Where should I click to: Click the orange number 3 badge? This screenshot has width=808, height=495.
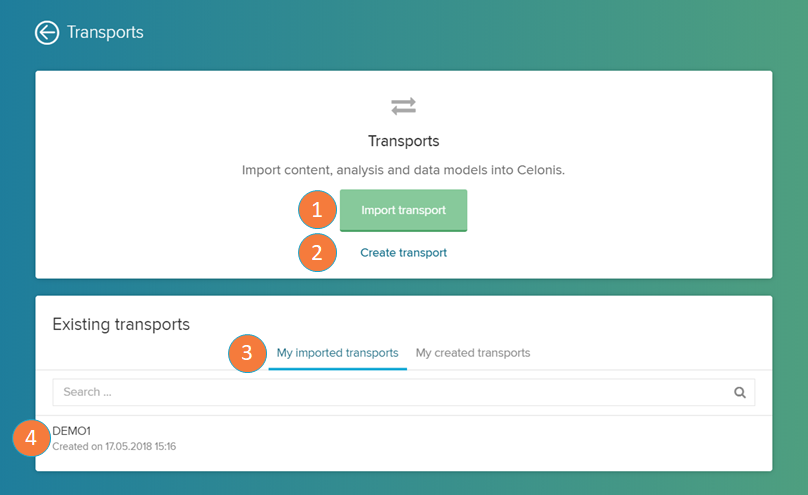pyautogui.click(x=247, y=353)
